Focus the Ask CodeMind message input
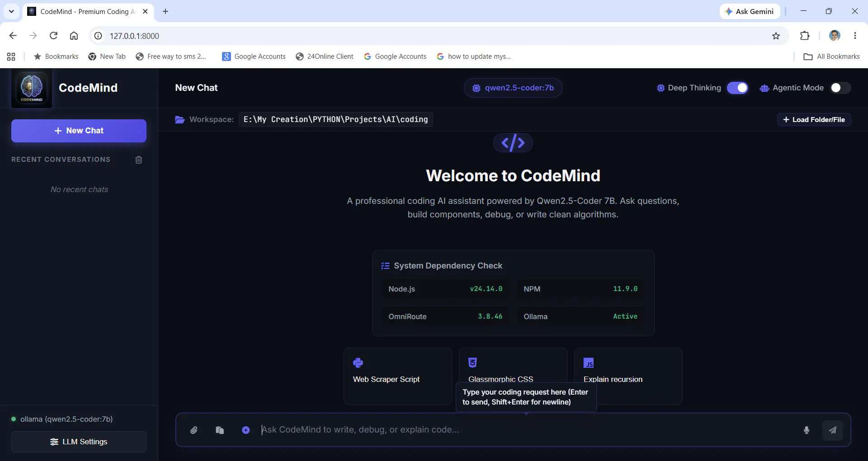Image resolution: width=868 pixels, height=461 pixels. click(527, 430)
